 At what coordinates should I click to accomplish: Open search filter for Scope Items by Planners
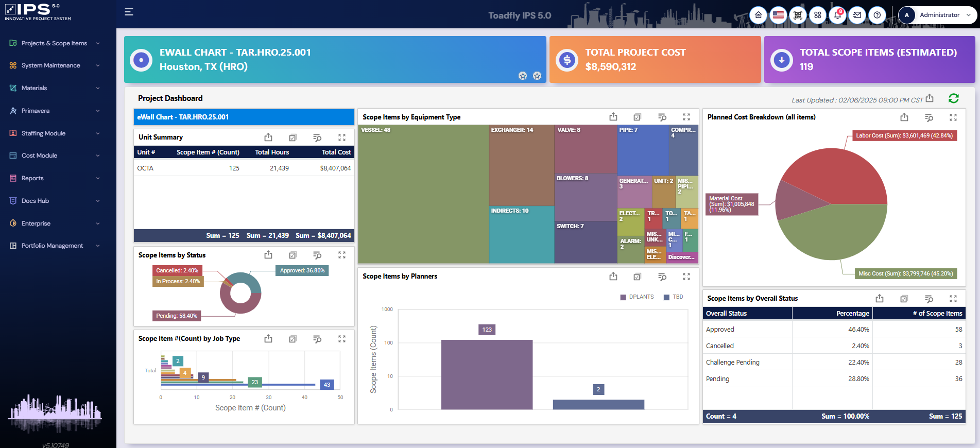[662, 277]
